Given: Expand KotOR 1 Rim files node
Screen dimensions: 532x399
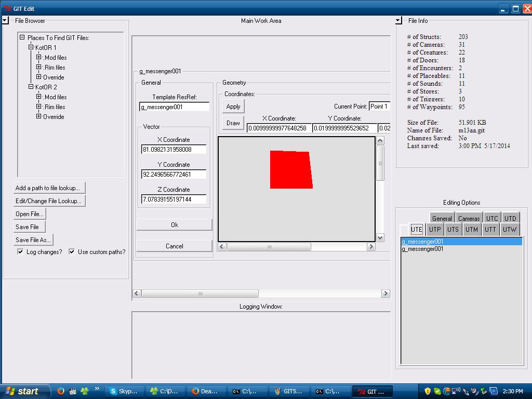Looking at the screenshot, I should coord(38,67).
